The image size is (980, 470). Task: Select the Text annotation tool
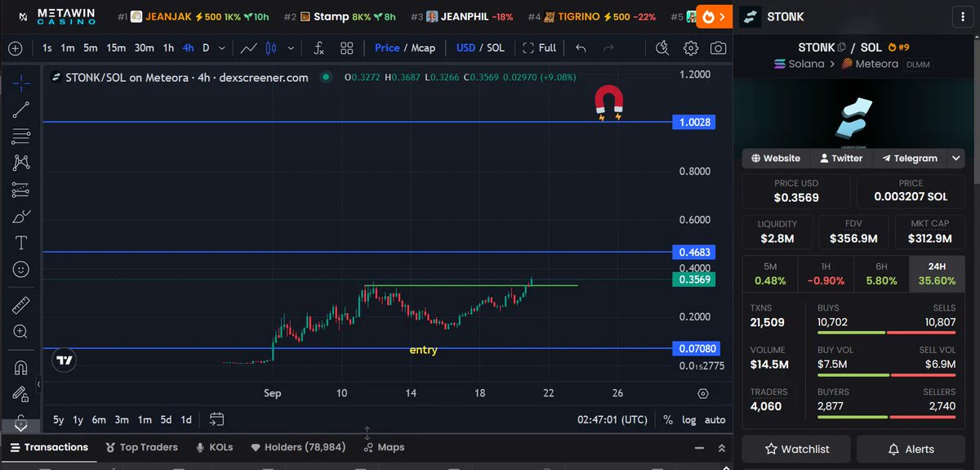coord(21,243)
